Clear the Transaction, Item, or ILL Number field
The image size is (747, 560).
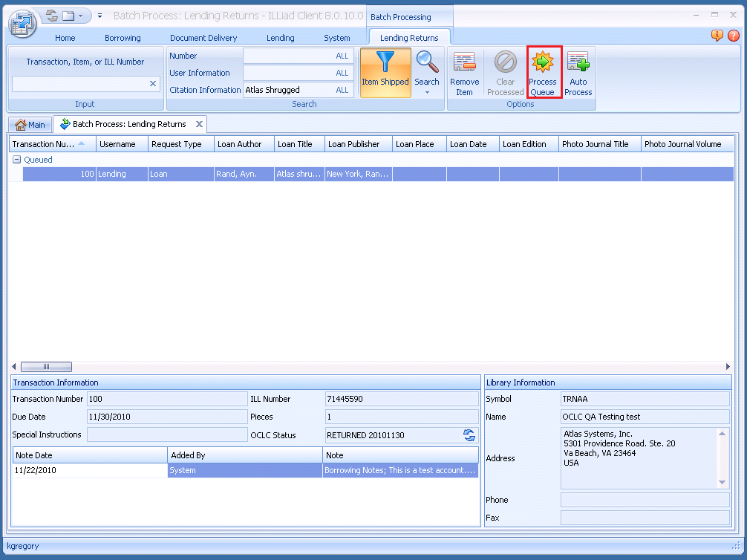153,84
